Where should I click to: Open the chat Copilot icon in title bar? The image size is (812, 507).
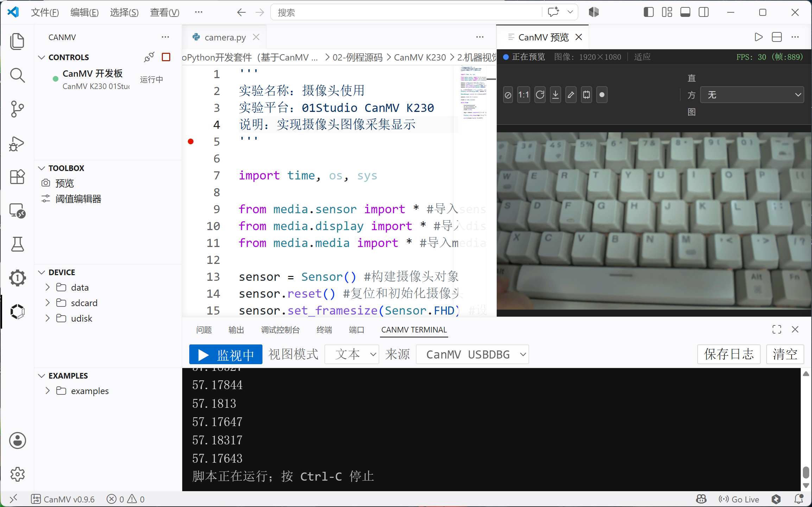tap(553, 12)
